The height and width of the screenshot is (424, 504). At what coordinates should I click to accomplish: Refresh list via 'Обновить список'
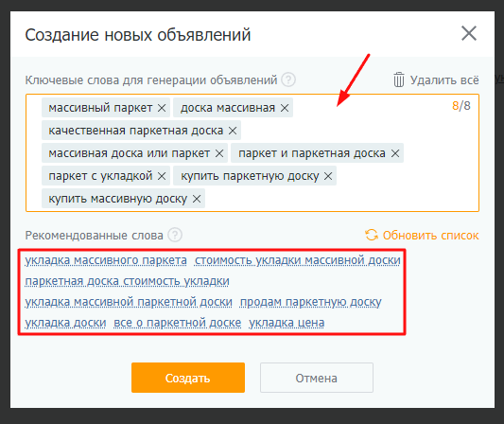(422, 235)
